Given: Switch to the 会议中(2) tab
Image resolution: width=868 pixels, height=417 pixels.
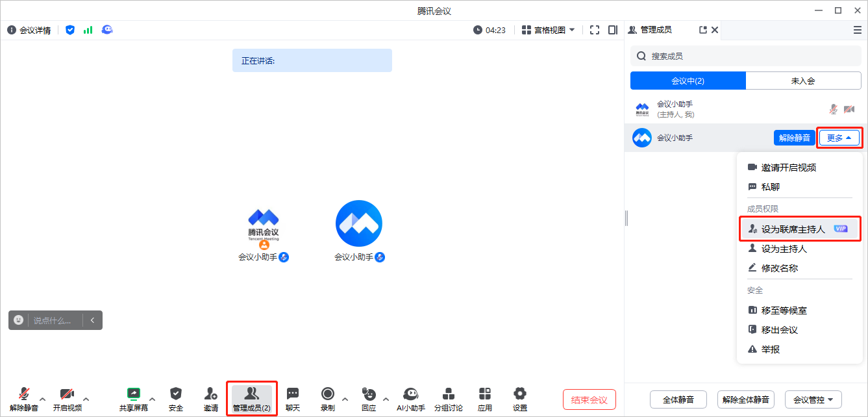Looking at the screenshot, I should coord(688,81).
